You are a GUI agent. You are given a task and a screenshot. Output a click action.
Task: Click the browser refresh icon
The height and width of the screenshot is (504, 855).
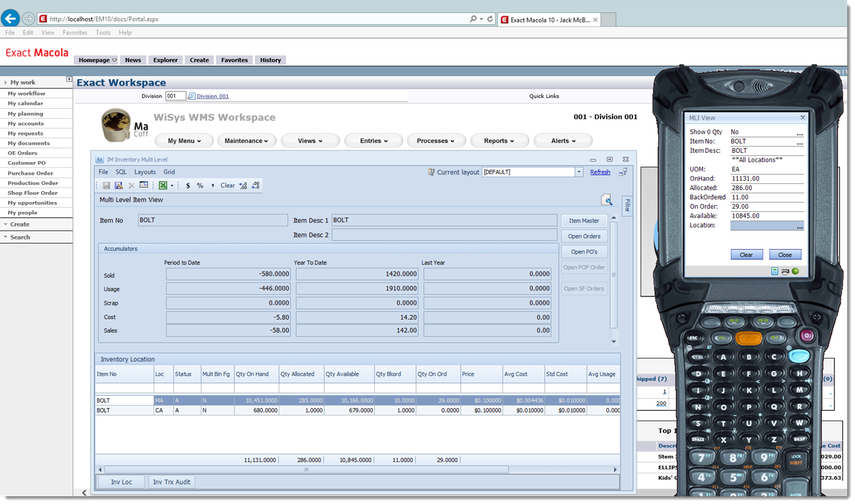pyautogui.click(x=490, y=19)
